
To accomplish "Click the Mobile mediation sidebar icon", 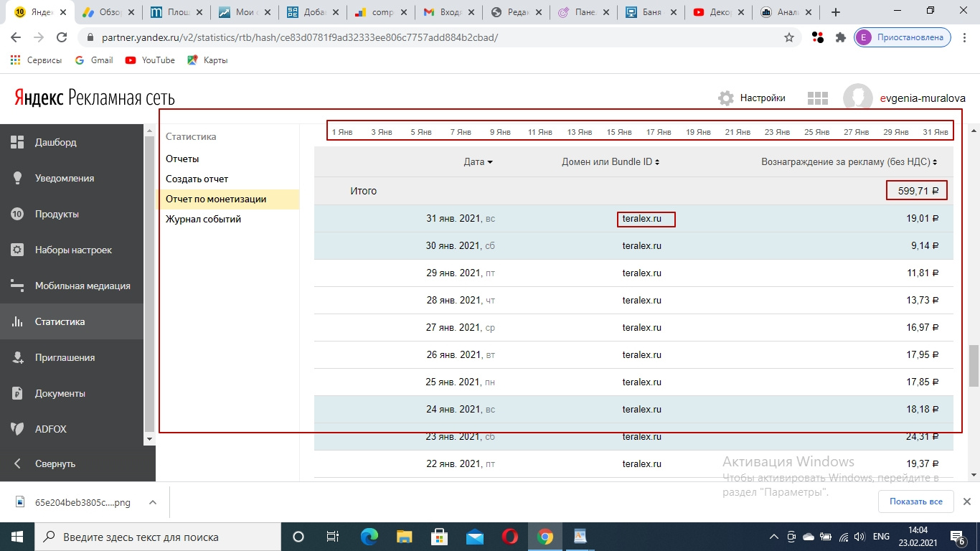I will pyautogui.click(x=18, y=286).
